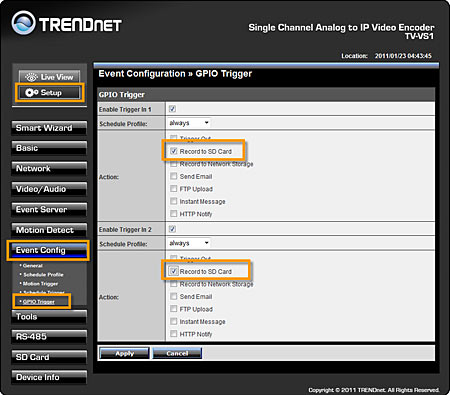Open the Motion Detect menu
This screenshot has height=395, width=450.
click(49, 230)
